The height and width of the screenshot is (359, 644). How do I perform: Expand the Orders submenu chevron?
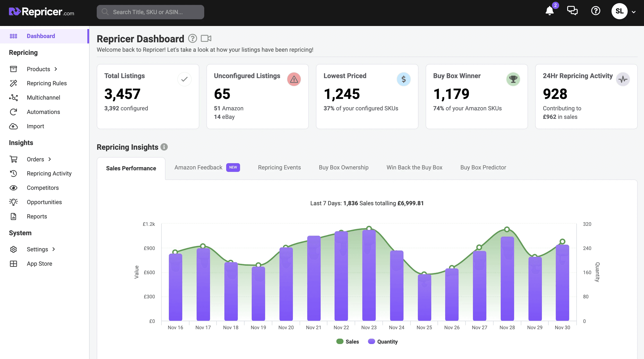tap(50, 159)
